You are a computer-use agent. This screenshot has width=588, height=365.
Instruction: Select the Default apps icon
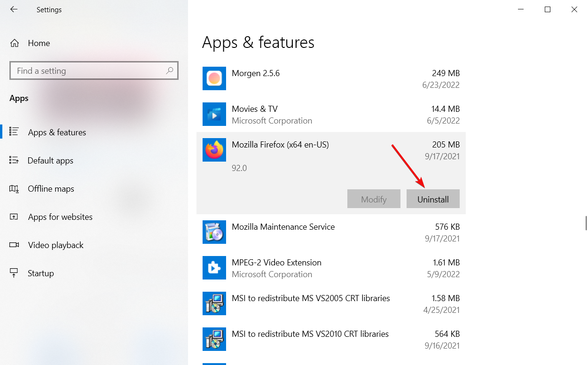(x=14, y=160)
